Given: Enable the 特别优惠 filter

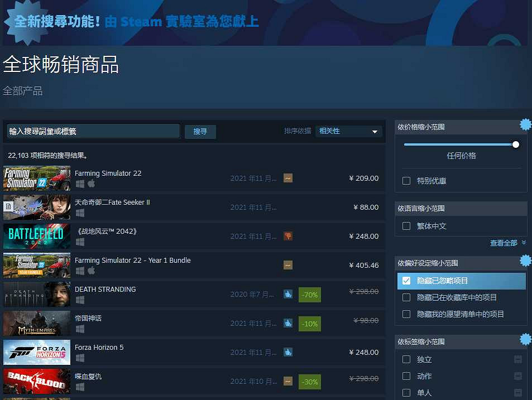Looking at the screenshot, I should coord(406,180).
